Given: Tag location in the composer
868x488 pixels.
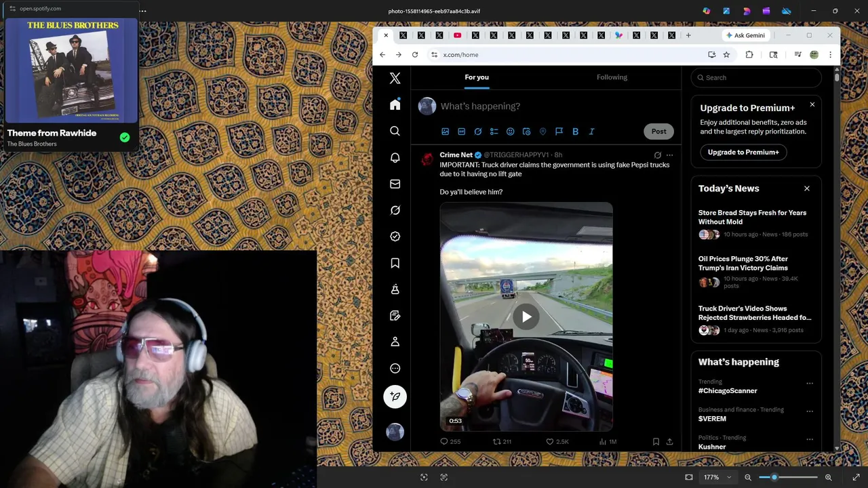Looking at the screenshot, I should (542, 131).
